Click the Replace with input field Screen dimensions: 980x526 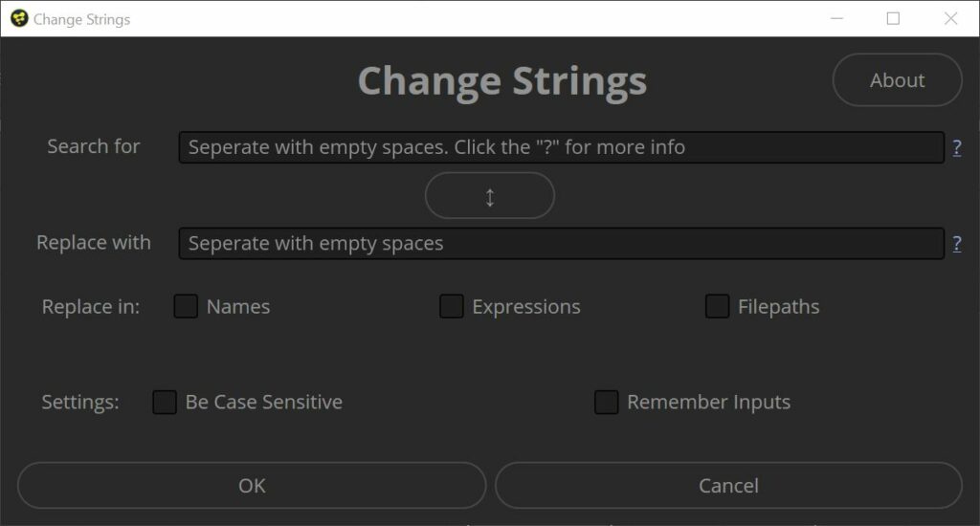(x=561, y=244)
